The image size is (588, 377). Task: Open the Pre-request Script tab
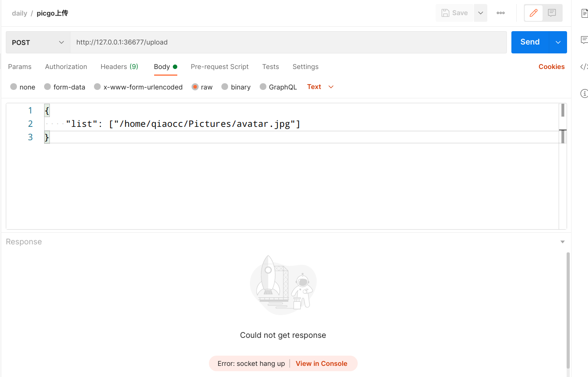click(x=220, y=66)
